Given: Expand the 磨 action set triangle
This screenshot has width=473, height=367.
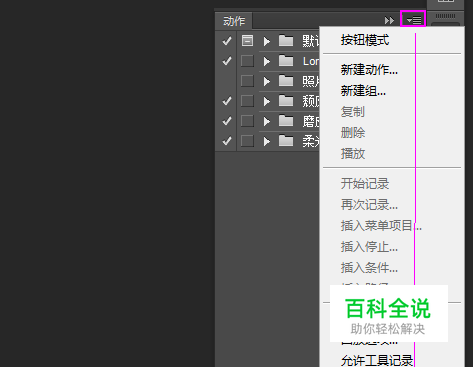Looking at the screenshot, I should pos(266,121).
